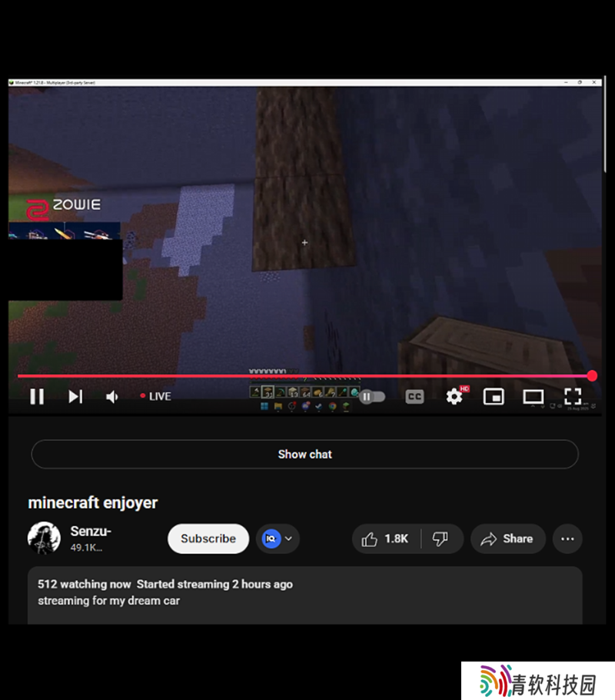The image size is (615, 700).
Task: Share this live stream
Action: pyautogui.click(x=507, y=538)
